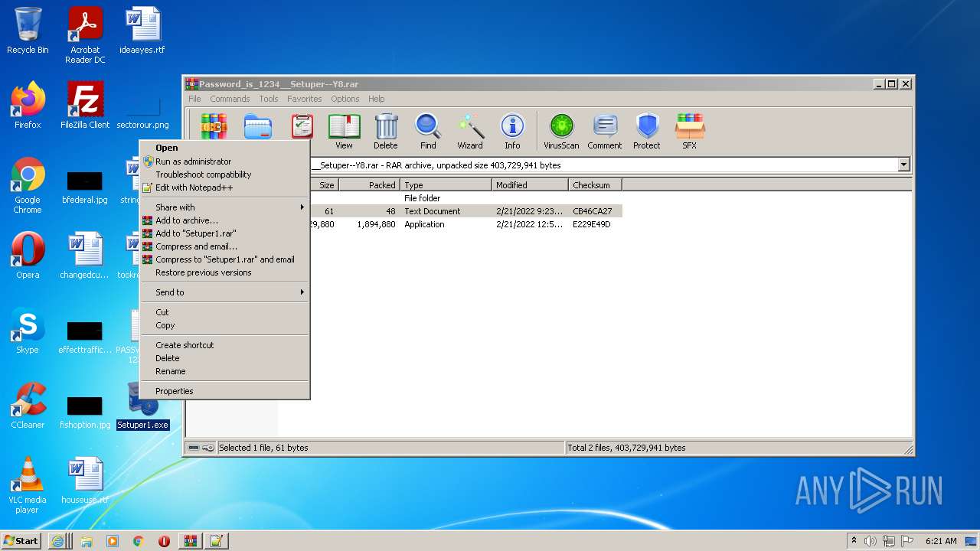Click the Add books toolbar icon
The image size is (980, 551).
coord(214,126)
